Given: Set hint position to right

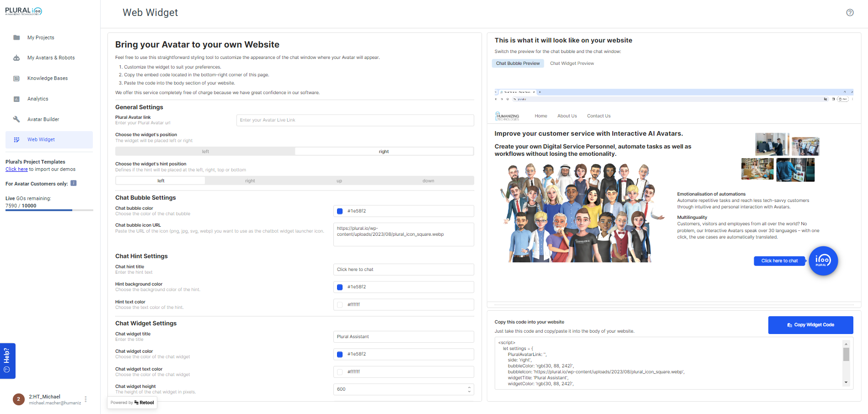Looking at the screenshot, I should click(250, 181).
